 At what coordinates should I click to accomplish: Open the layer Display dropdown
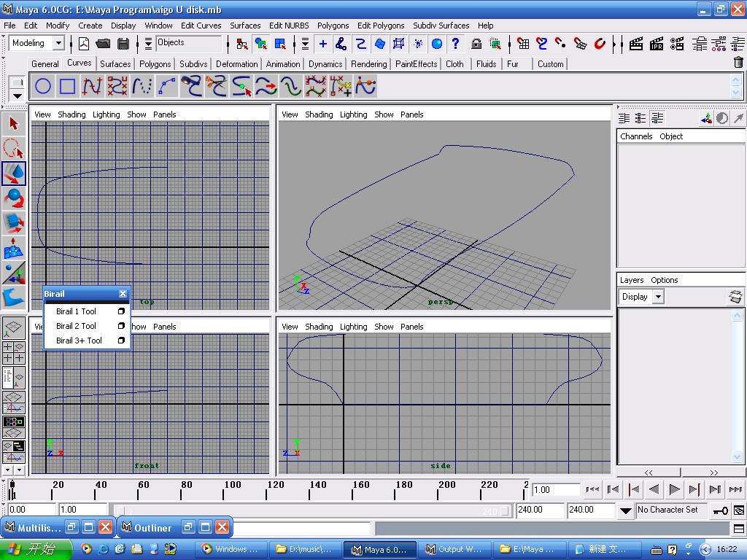click(x=659, y=297)
